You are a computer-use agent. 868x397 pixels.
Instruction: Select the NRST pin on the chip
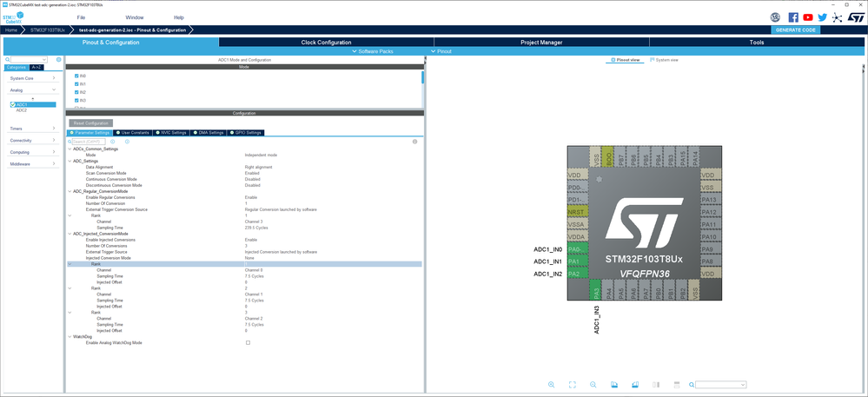578,213
